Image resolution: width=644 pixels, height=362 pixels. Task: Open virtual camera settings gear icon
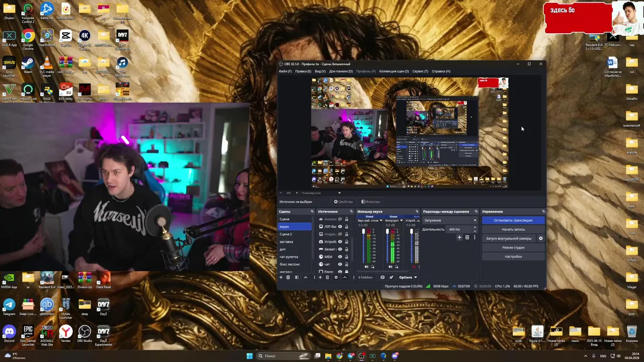pos(541,238)
